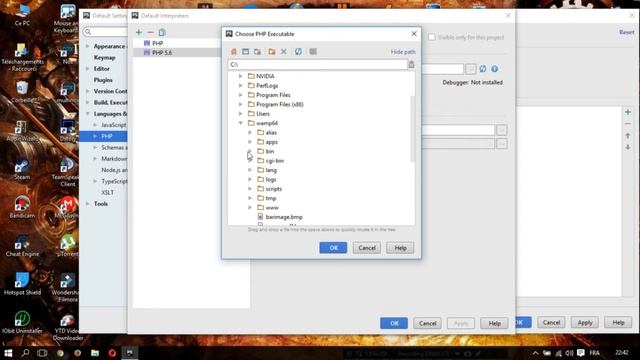
Task: Copy interpreter with duplicate icon
Action: click(162, 32)
